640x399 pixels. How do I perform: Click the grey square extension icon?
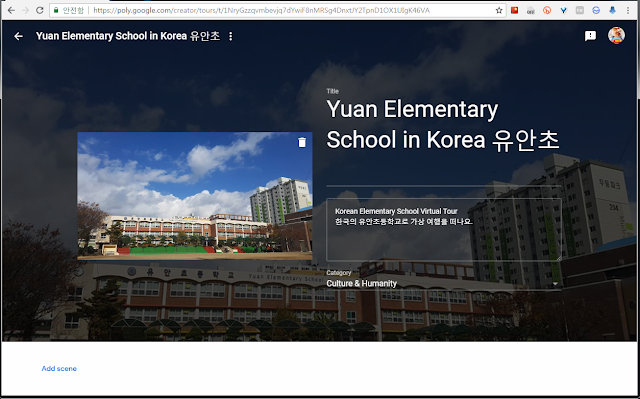coord(580,10)
